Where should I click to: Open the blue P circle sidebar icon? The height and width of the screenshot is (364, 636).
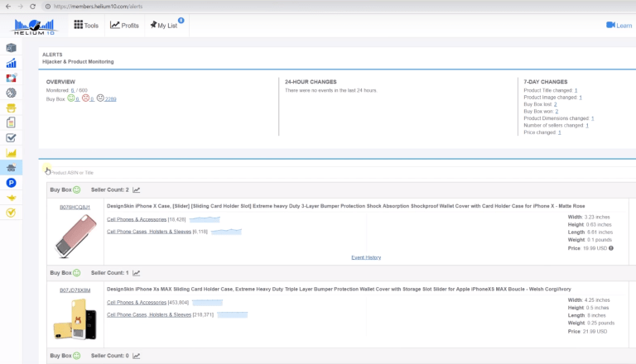(11, 183)
